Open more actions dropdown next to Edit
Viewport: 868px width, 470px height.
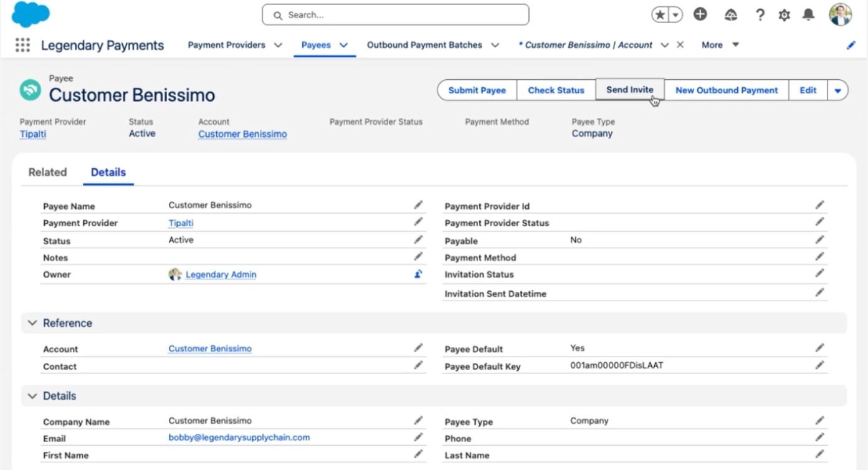837,90
